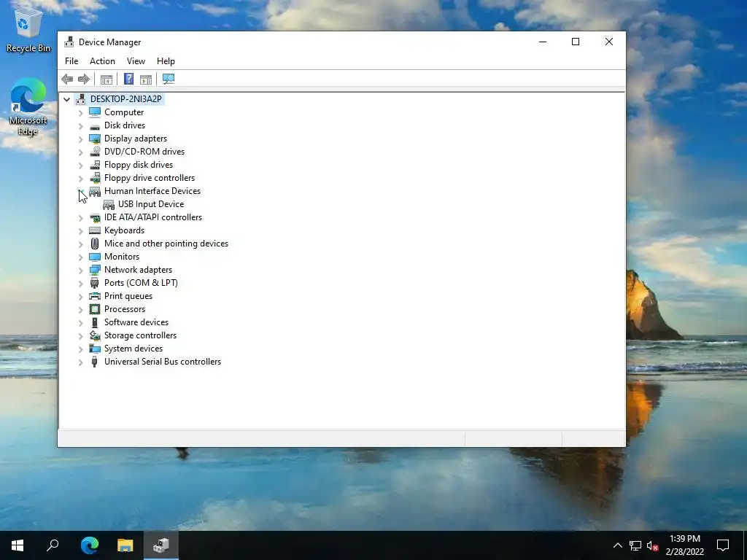This screenshot has width=747, height=560.
Task: Click the USB Input Device icon
Action: click(109, 204)
